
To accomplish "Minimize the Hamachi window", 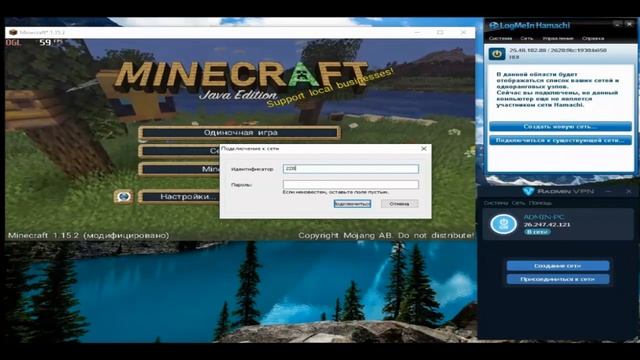I will pyautogui.click(x=618, y=25).
